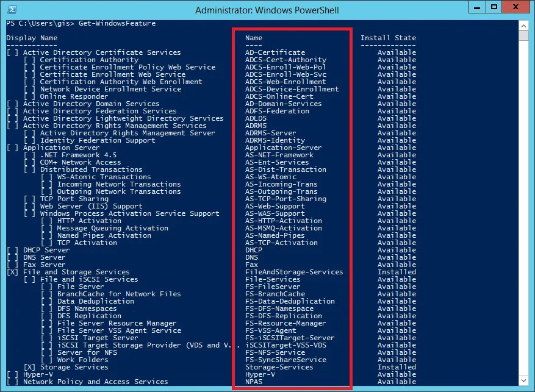Click 'AS-TCP-Port-Sharing' feature name
Viewport: 535px width, 392px height.
pyautogui.click(x=285, y=199)
